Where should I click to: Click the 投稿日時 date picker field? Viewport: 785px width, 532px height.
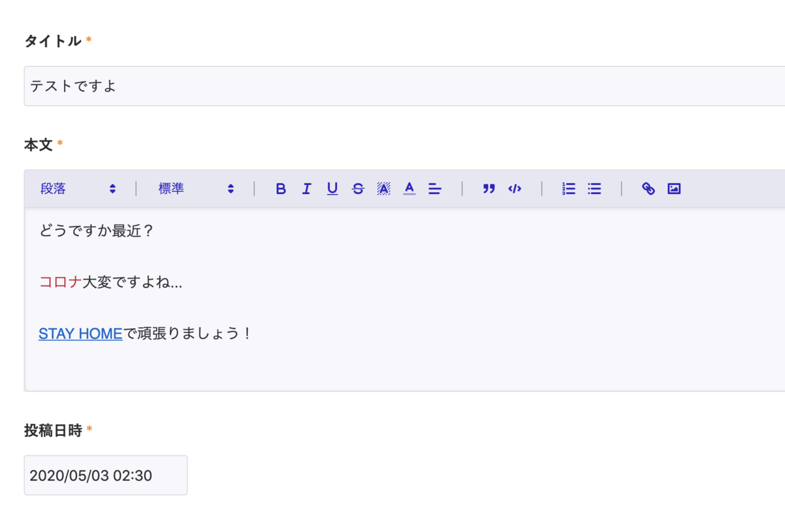105,475
